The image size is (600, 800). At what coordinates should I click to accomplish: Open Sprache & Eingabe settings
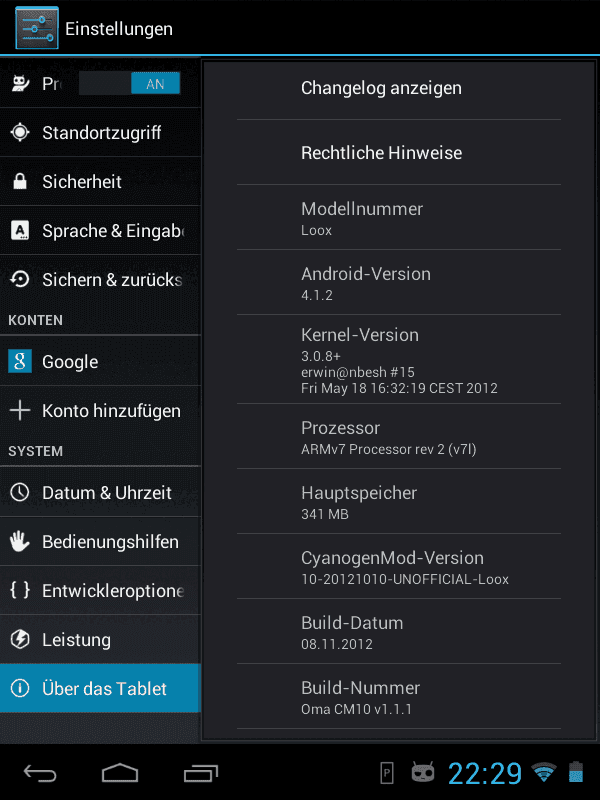click(x=101, y=231)
